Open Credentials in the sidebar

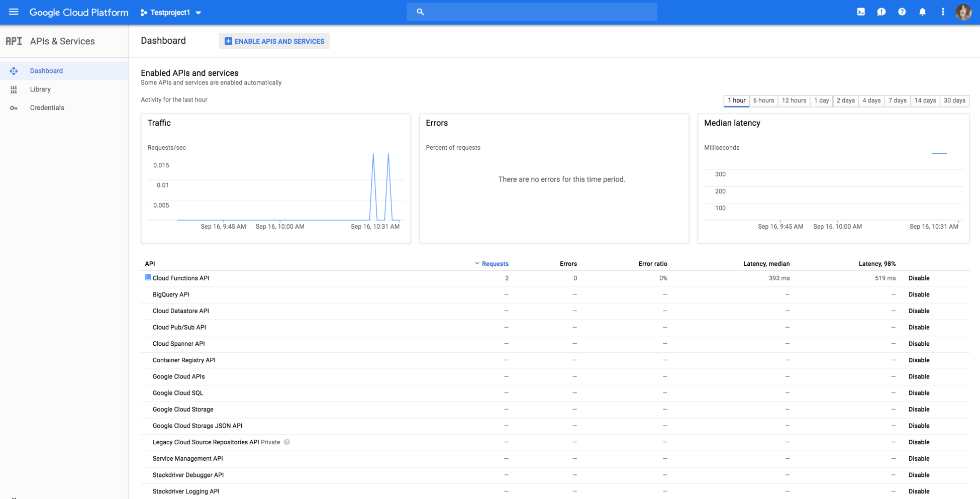click(64, 108)
